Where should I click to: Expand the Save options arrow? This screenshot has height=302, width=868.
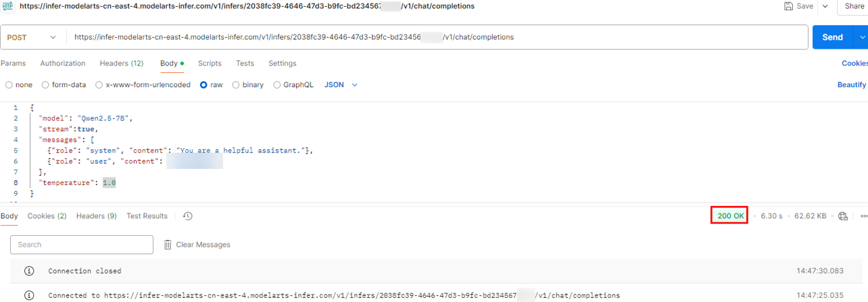coord(825,6)
